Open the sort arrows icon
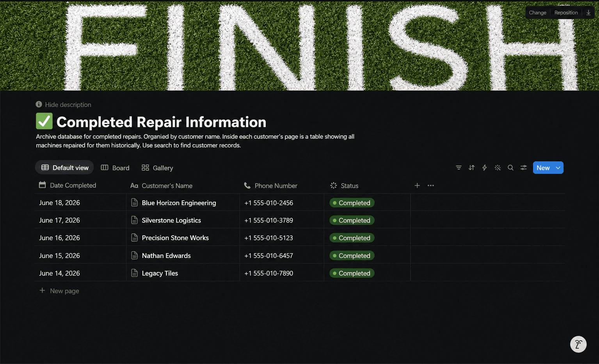 471,168
